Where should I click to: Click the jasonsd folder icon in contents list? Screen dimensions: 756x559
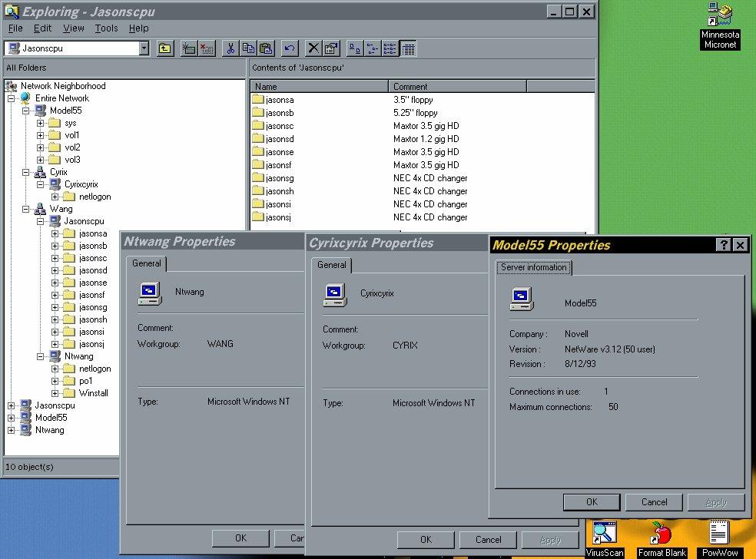[x=258, y=138]
